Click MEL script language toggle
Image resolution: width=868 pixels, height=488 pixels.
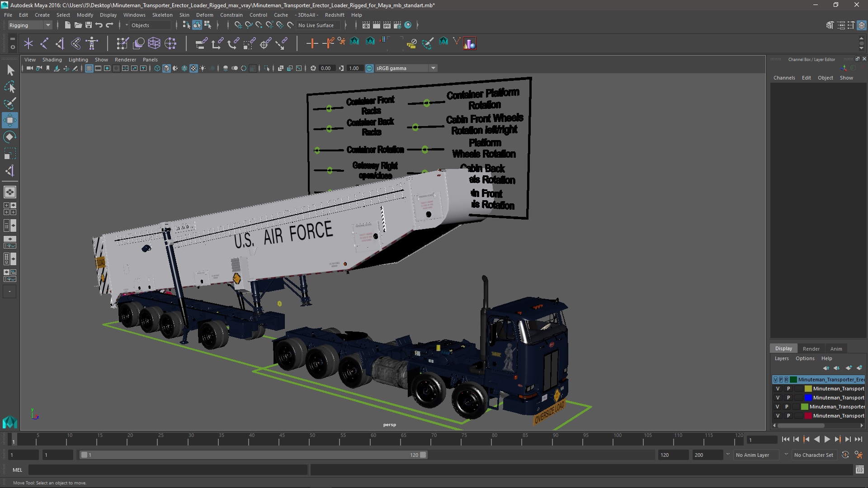(17, 470)
